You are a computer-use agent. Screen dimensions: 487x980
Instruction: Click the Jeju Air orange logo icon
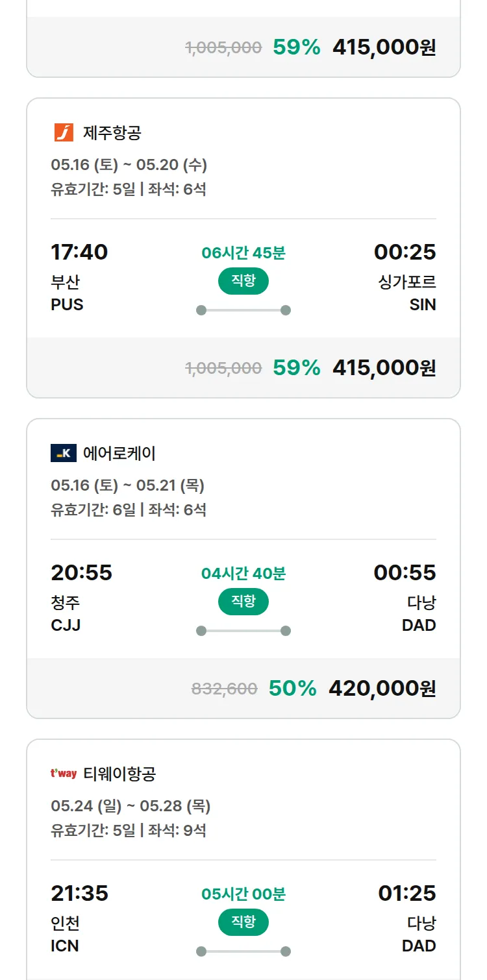pos(64,132)
